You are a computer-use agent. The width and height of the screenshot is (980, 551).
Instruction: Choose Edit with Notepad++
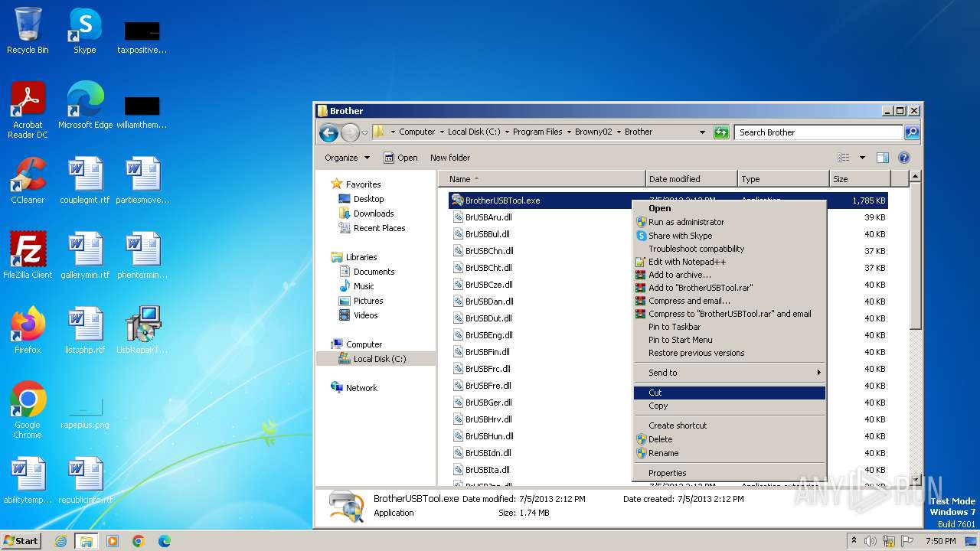[x=729, y=262]
